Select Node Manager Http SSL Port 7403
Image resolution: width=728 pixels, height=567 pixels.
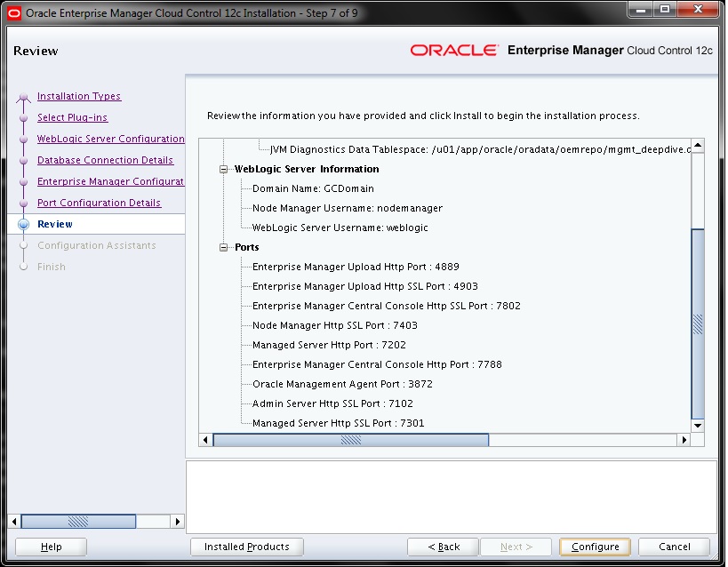pos(335,325)
